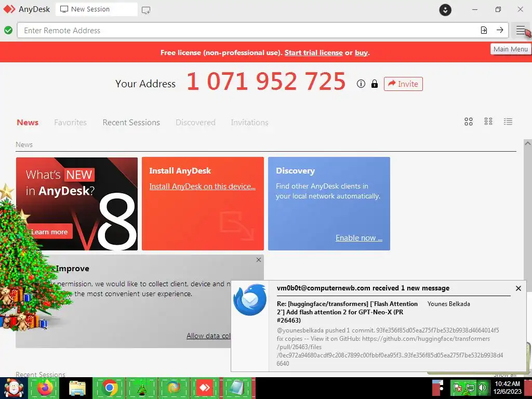Click the Discovery card heading

pos(295,170)
